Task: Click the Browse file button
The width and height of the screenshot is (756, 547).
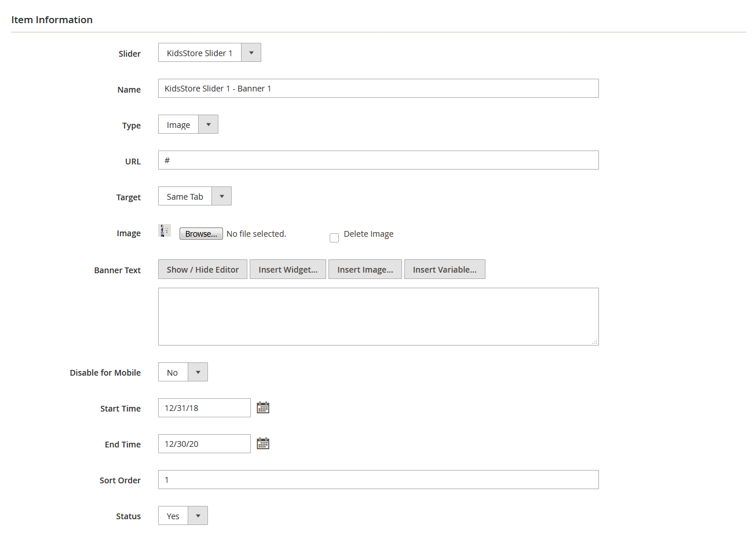Action: click(x=201, y=234)
